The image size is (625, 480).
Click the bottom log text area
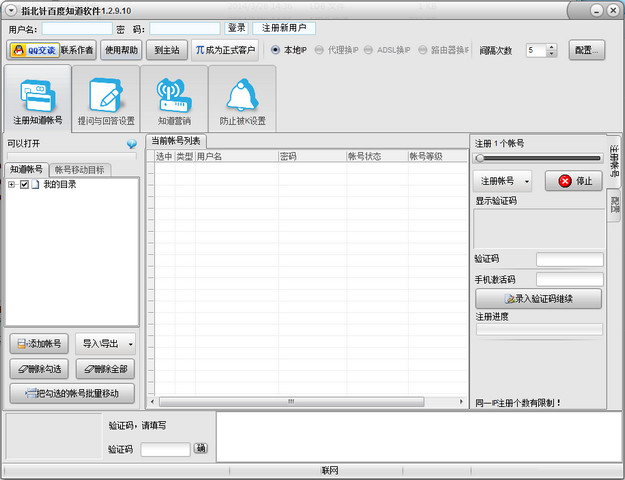[x=419, y=437]
